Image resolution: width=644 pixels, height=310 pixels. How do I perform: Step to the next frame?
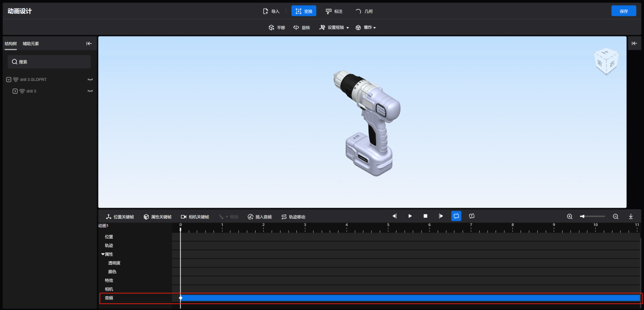[441, 216]
